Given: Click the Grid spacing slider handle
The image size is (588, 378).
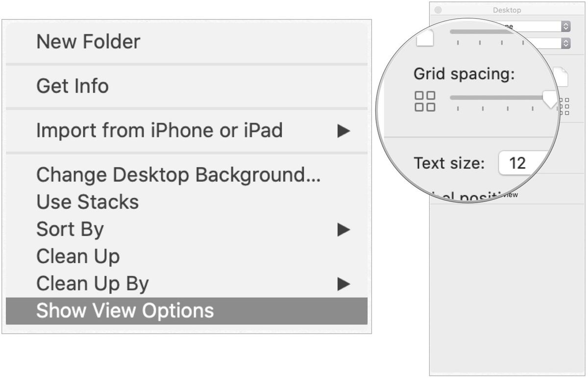Looking at the screenshot, I should [550, 99].
